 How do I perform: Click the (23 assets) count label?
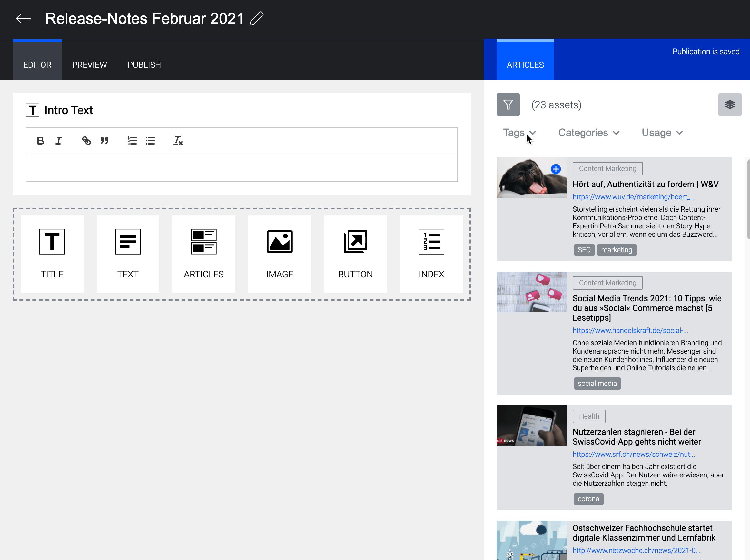pyautogui.click(x=556, y=105)
